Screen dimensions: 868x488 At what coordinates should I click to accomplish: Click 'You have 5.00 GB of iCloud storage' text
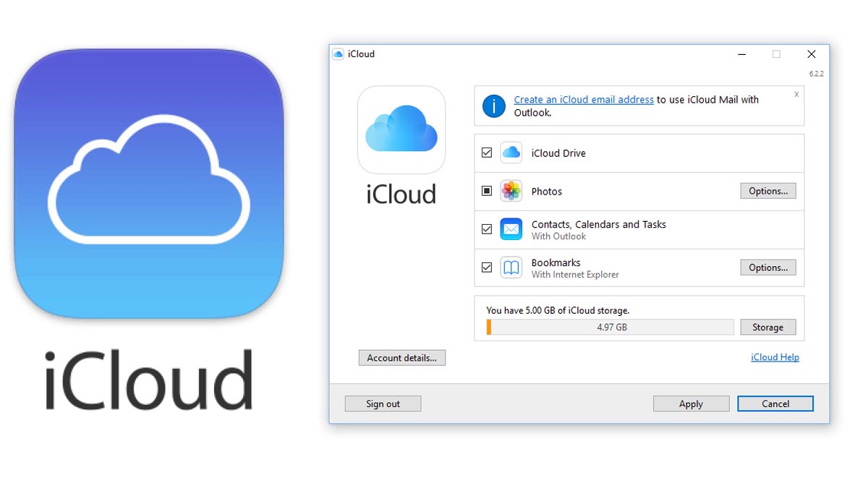[x=558, y=310]
